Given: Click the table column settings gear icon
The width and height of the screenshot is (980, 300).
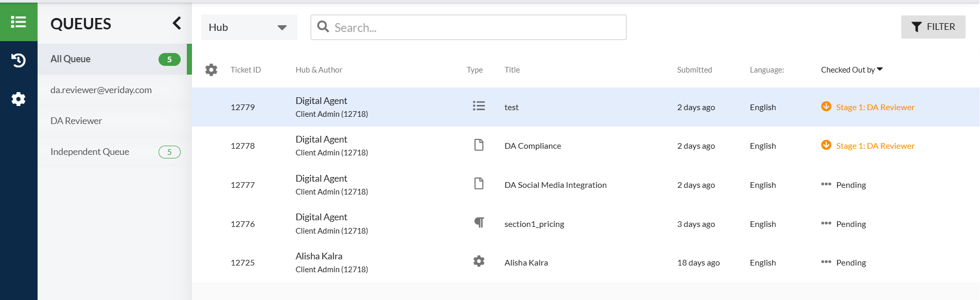Looking at the screenshot, I should point(211,70).
